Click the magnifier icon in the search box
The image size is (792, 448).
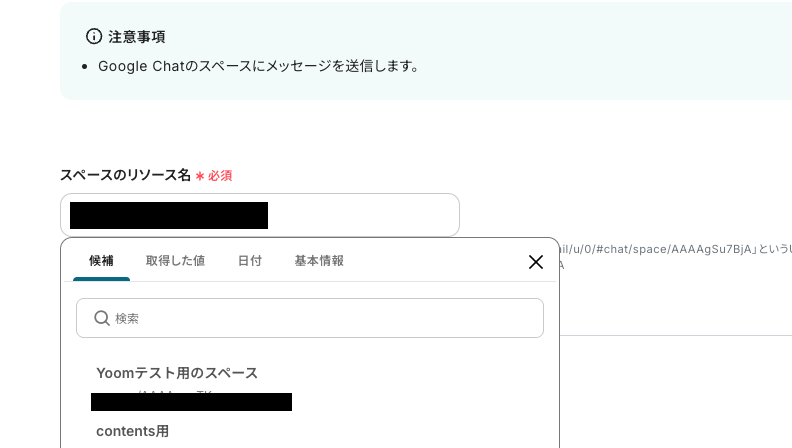[102, 318]
